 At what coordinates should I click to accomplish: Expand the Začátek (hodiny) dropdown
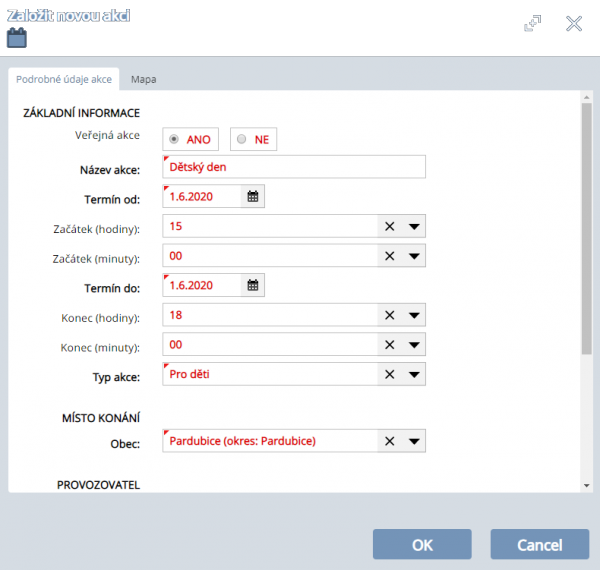tap(415, 227)
